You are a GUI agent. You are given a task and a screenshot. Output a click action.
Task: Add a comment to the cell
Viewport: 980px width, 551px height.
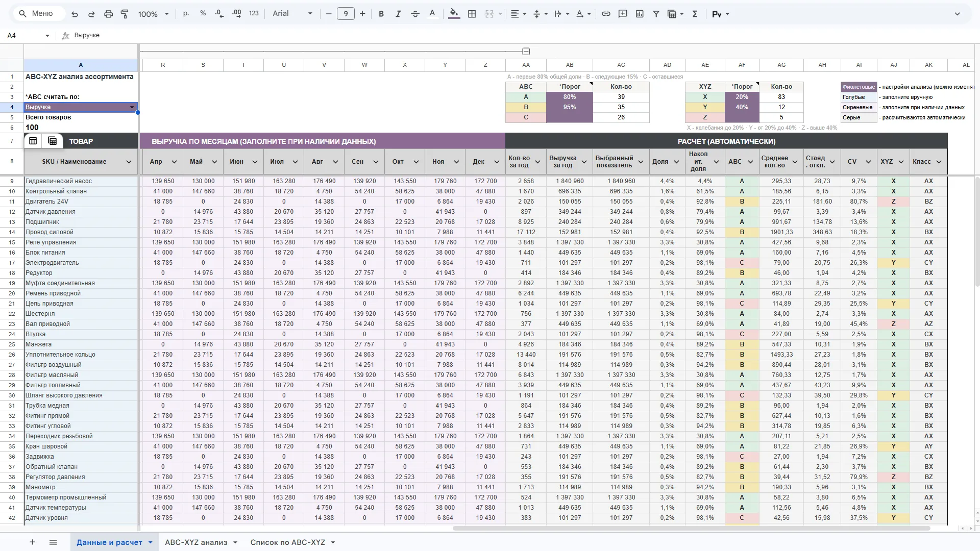click(x=623, y=14)
